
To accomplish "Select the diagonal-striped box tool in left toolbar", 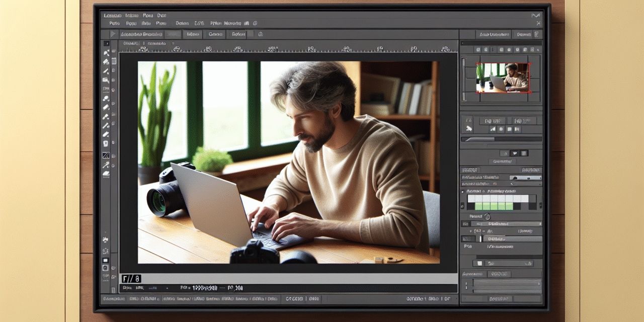I will (106, 155).
